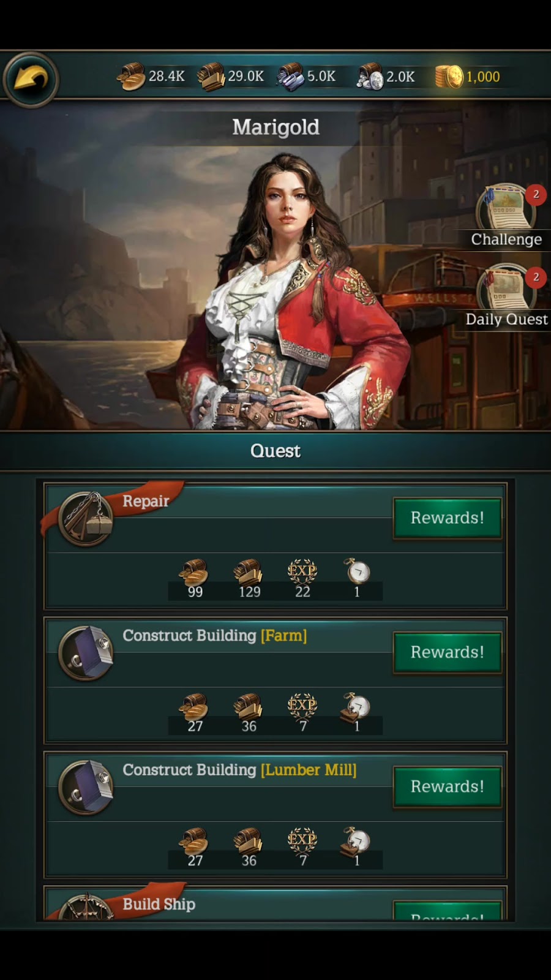Tap the lumber resource icon showing 29.0K

[x=211, y=77]
